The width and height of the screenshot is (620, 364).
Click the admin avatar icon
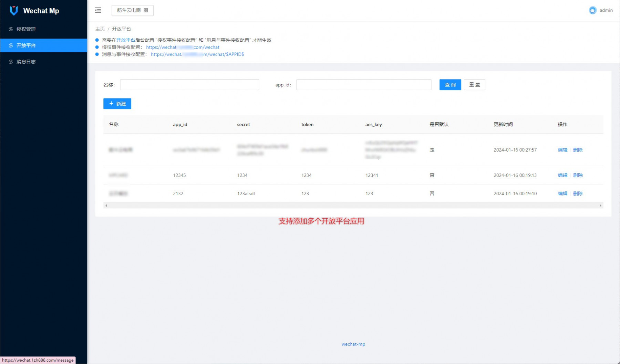pyautogui.click(x=592, y=10)
